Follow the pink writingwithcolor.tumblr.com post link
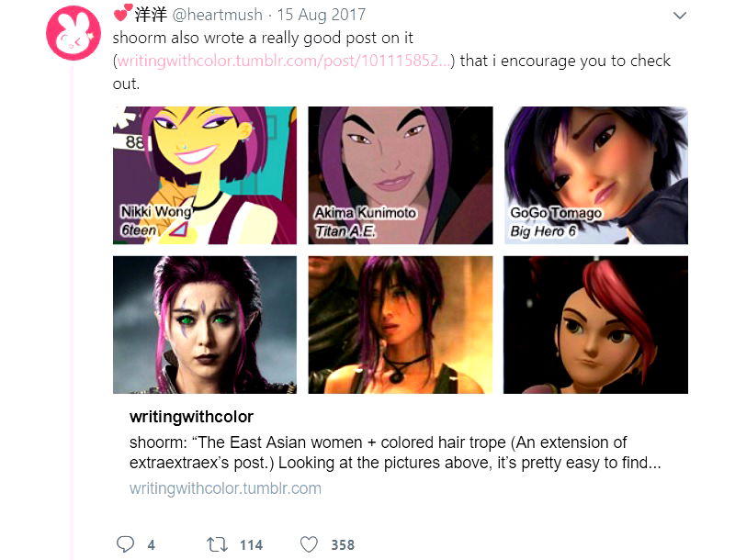 tap(284, 61)
